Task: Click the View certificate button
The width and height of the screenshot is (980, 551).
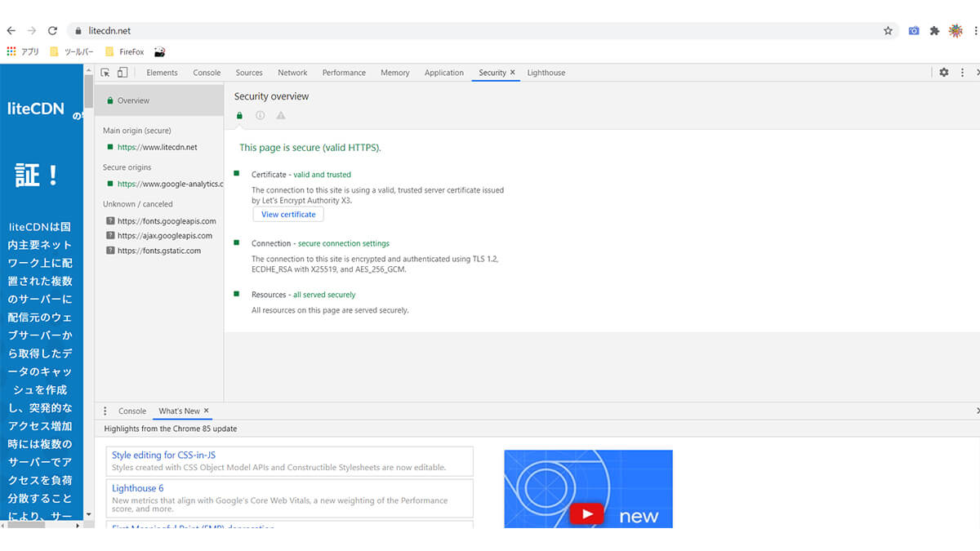Action: coord(288,214)
